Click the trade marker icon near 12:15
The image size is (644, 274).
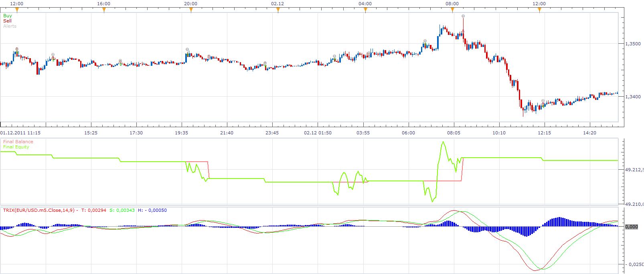[543, 101]
